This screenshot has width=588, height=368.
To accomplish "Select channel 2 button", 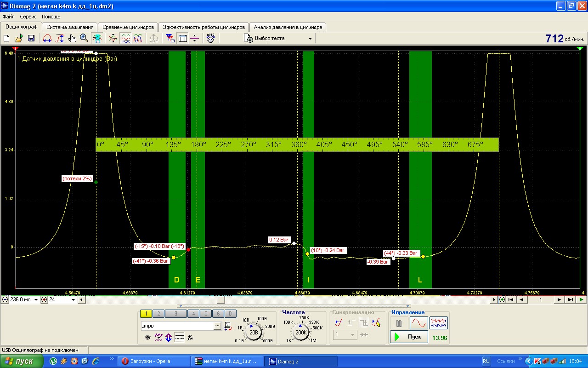I will pos(158,314).
